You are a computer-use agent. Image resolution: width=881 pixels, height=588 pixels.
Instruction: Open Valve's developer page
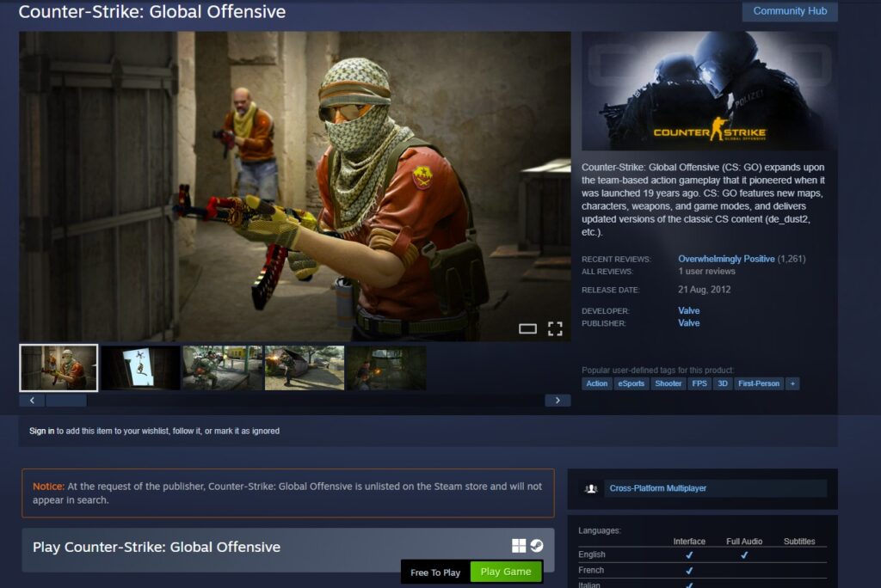click(688, 310)
